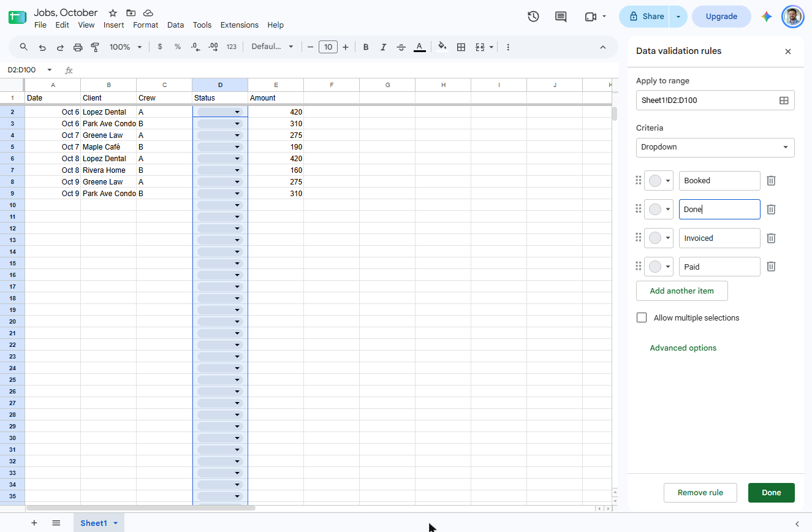Click the select data range grid icon
This screenshot has height=532, width=812.
tap(784, 101)
